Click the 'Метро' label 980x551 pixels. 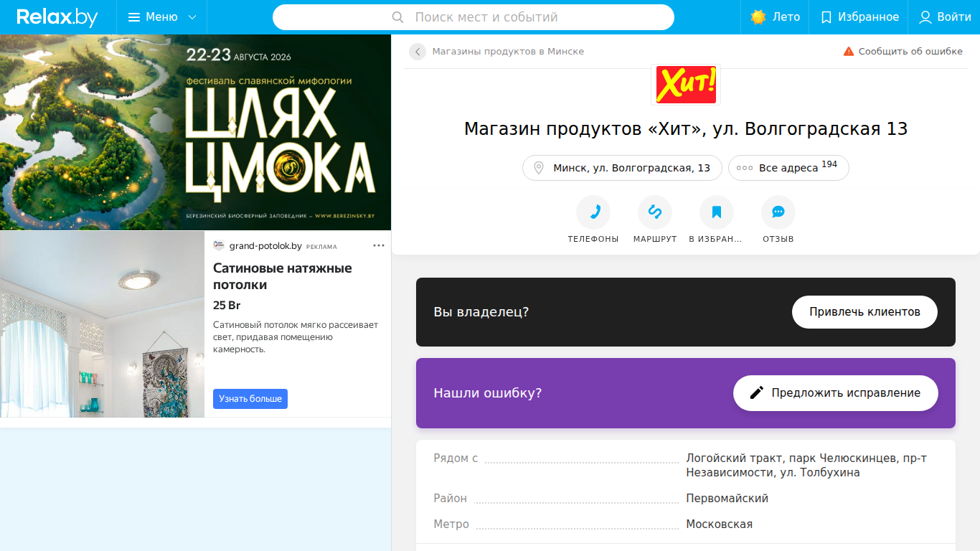click(x=451, y=524)
